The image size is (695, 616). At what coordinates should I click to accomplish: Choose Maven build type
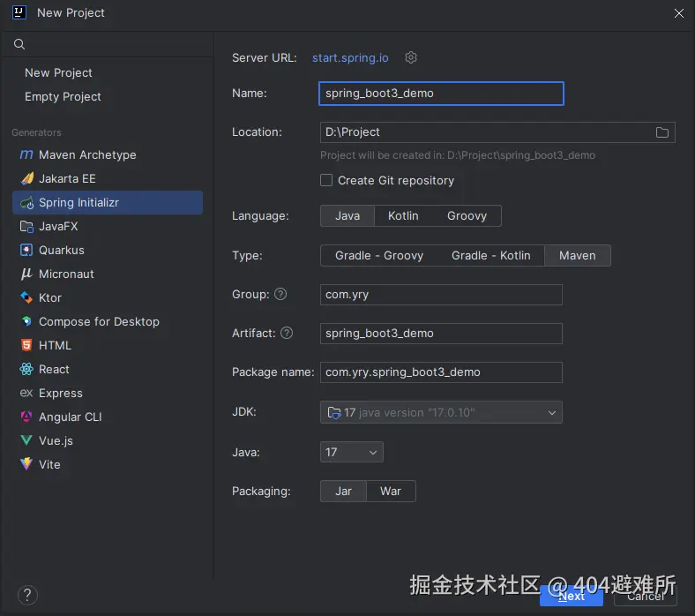coord(577,255)
